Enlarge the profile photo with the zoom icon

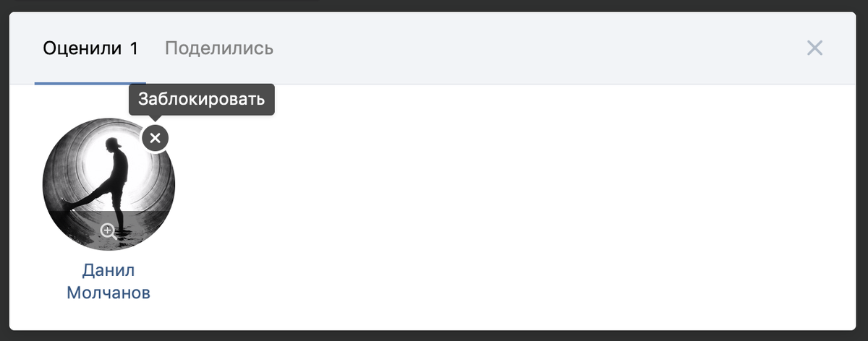(109, 231)
